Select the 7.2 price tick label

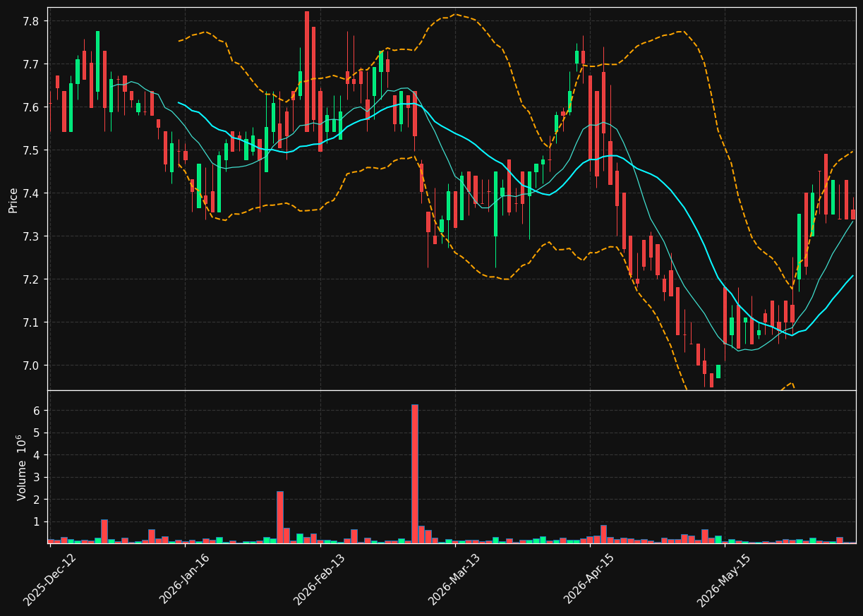(x=32, y=279)
